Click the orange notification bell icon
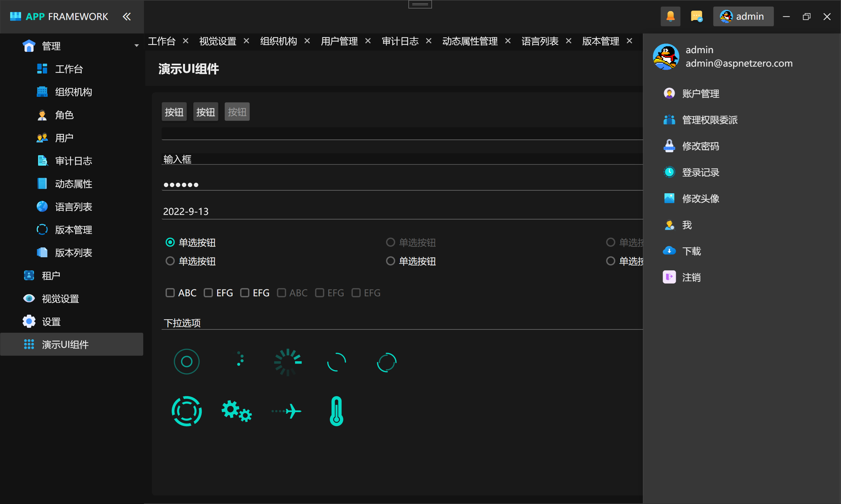The height and width of the screenshot is (504, 841). click(670, 16)
